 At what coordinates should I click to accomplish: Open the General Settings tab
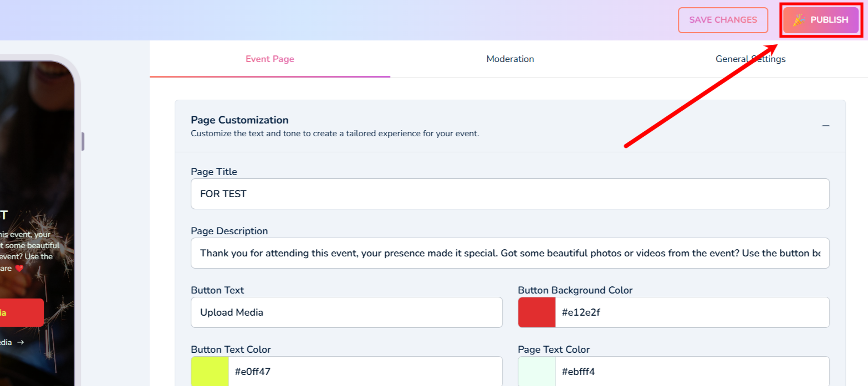(x=750, y=59)
